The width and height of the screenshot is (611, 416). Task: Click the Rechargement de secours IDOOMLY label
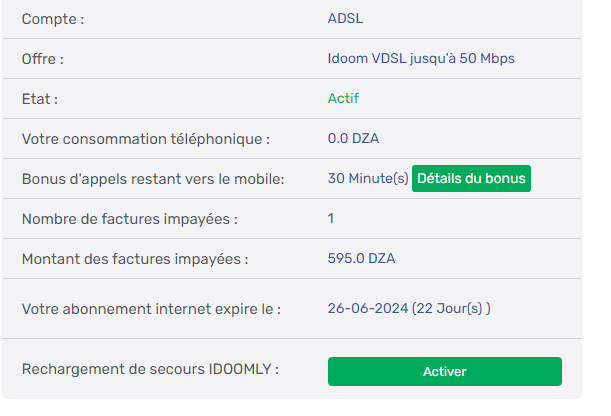pos(150,369)
